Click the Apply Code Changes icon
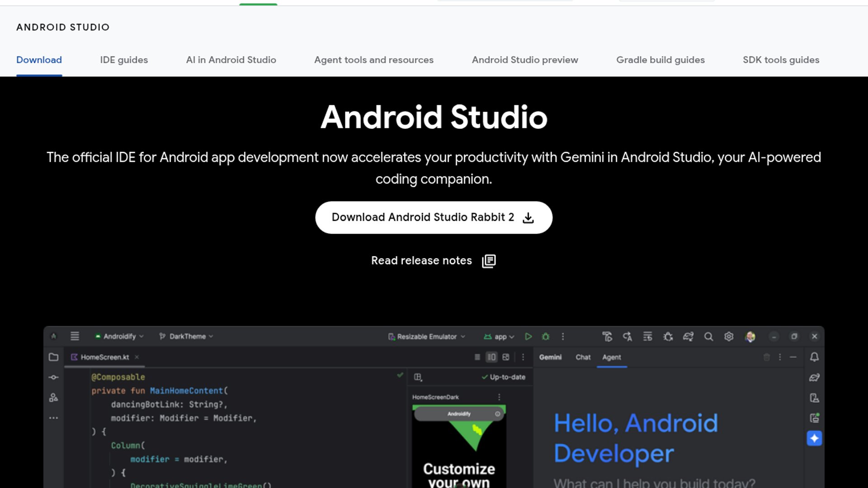This screenshot has height=488, width=868. [x=648, y=337]
